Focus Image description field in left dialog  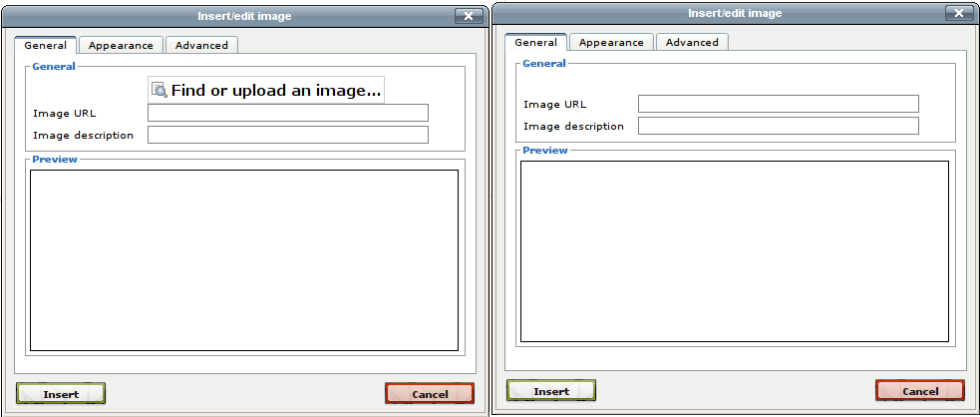288,135
